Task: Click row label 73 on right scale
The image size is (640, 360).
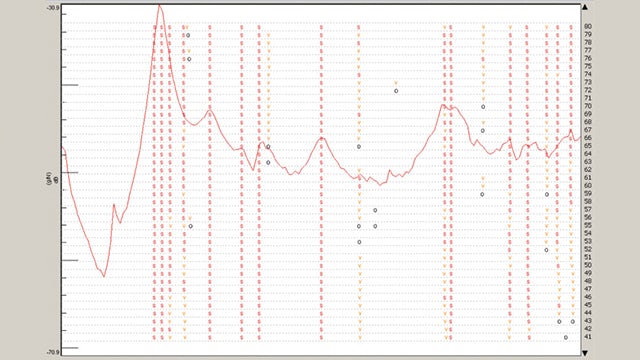Action: [588, 82]
